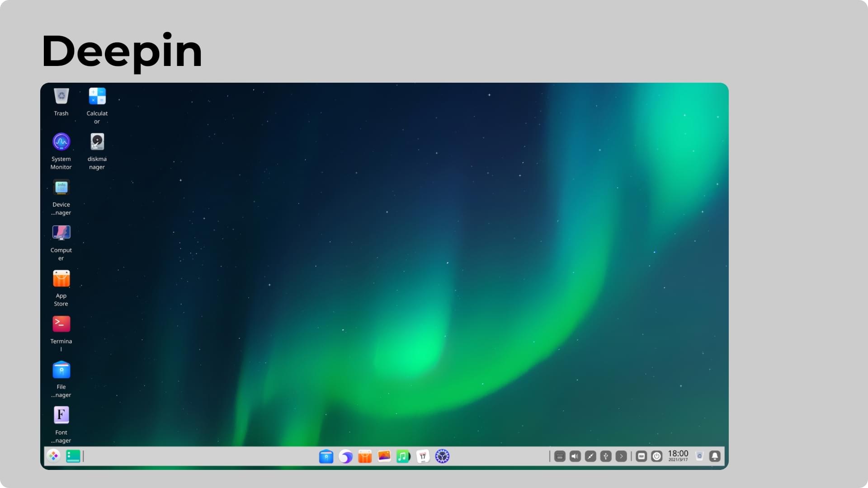Open the Trash icon in the dock
Viewport: 868px width, 488px height.
tap(699, 456)
